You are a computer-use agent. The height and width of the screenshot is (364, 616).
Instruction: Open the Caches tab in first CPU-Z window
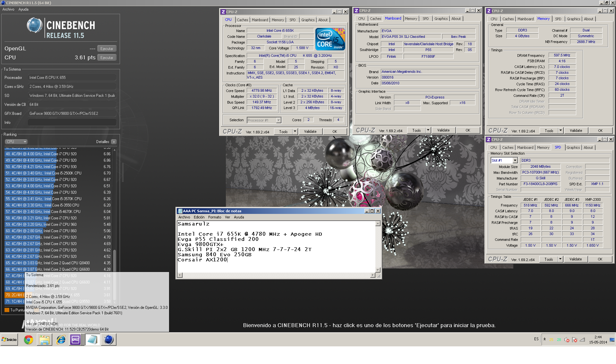(243, 20)
